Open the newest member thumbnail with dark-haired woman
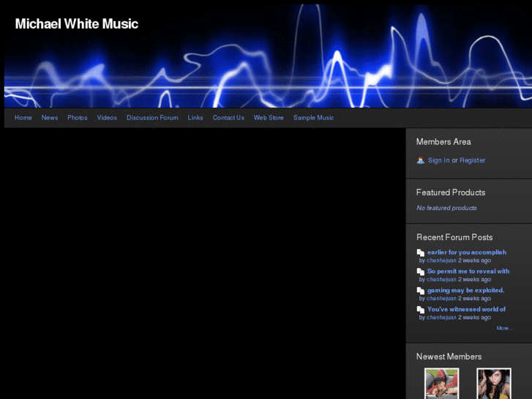Viewport: 532px width, 399px height. [x=494, y=384]
